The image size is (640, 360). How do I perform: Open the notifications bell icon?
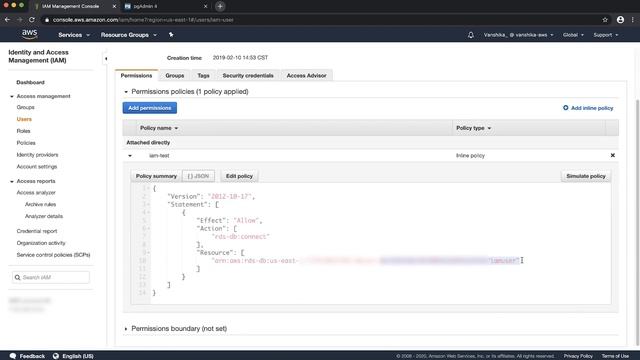(x=471, y=35)
